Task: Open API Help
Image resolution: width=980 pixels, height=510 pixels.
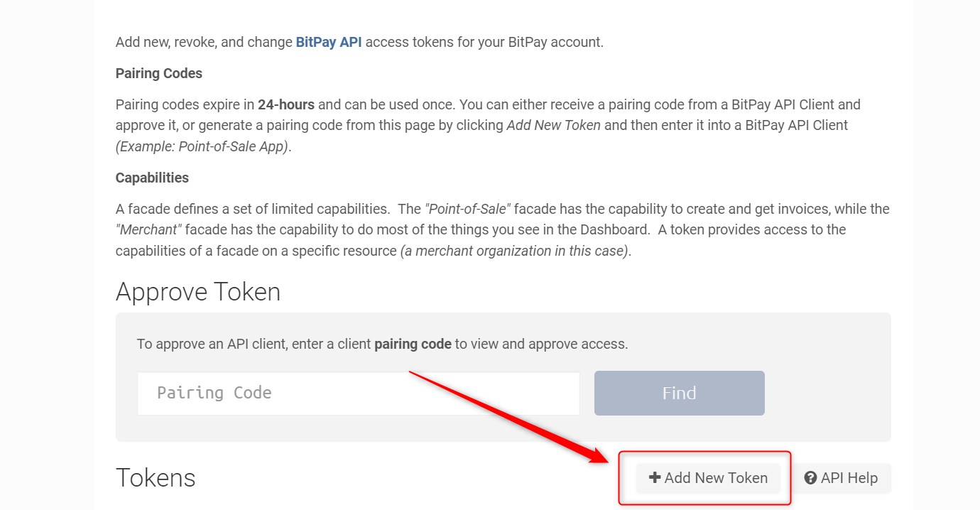Action: pos(841,478)
